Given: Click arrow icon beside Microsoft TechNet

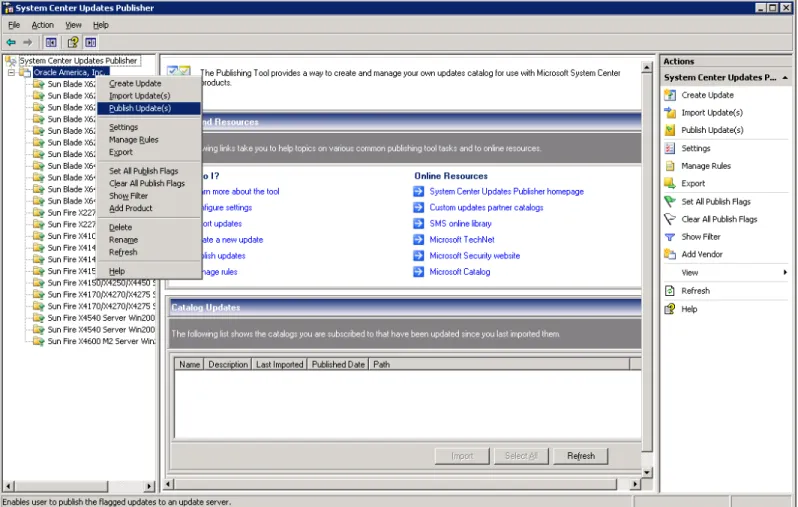Looking at the screenshot, I should tap(418, 240).
